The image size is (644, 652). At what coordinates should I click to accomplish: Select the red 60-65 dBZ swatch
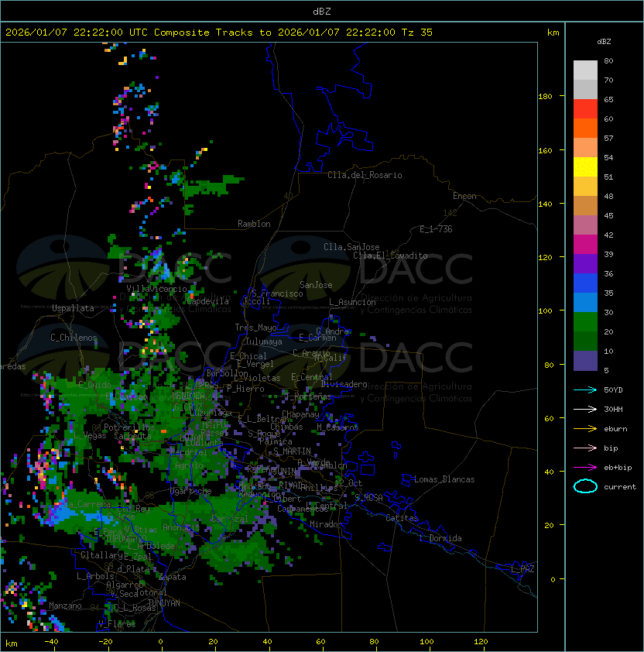click(585, 109)
